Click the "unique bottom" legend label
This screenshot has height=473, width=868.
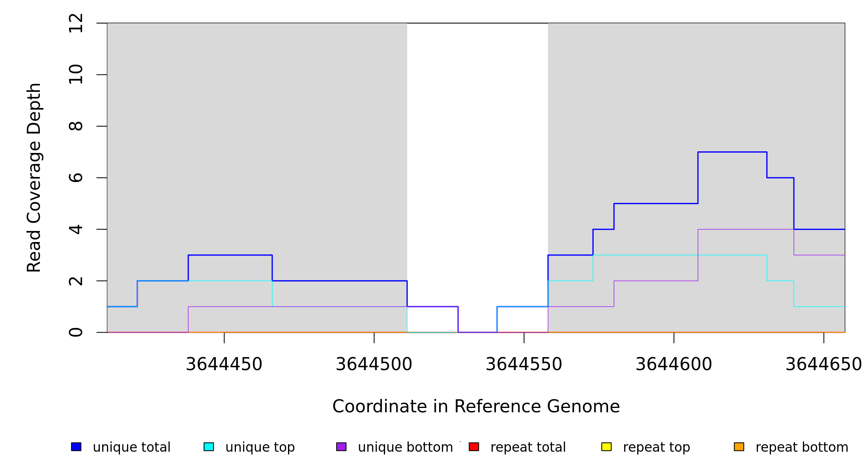[405, 447]
